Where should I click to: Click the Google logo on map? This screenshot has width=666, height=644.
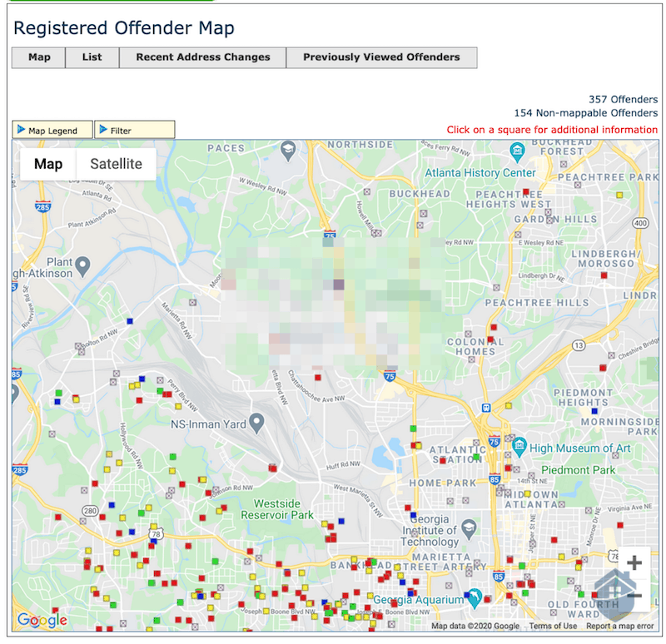pyautogui.click(x=42, y=620)
